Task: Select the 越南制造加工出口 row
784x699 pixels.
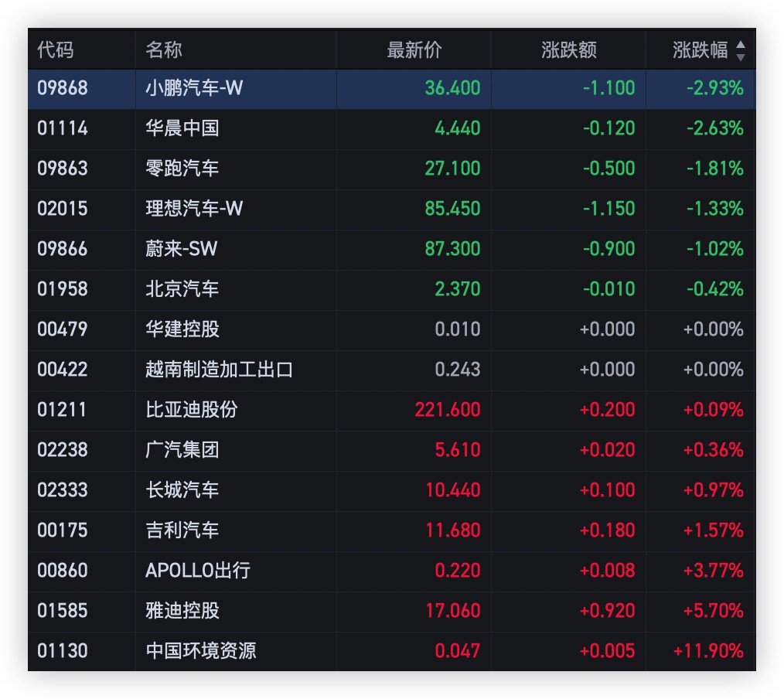Action: point(220,370)
